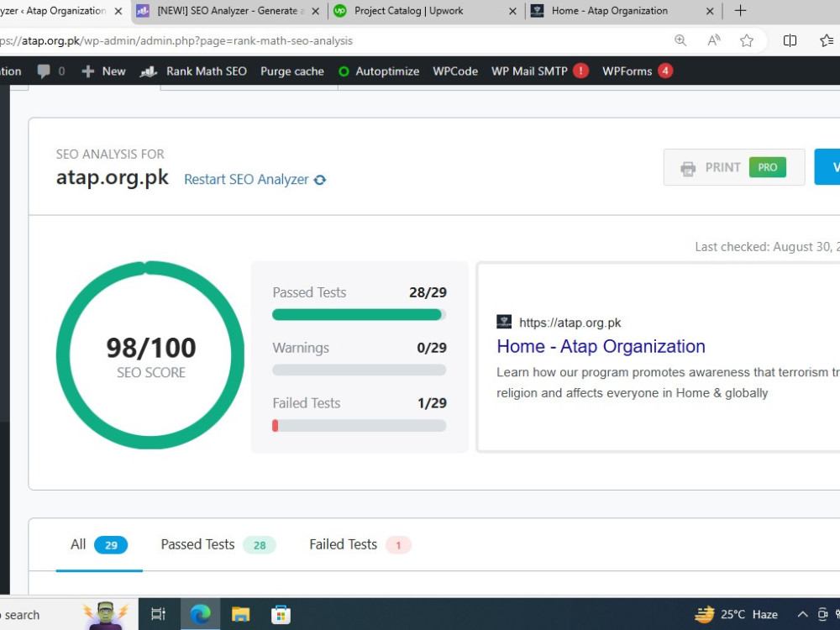Open comments bubble in admin bar

pyautogui.click(x=51, y=71)
